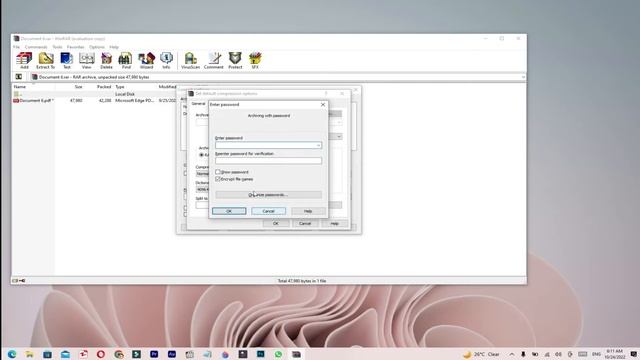640x360 pixels.
Task: Open Photoshop from the taskbar
Action: click(x=260, y=354)
